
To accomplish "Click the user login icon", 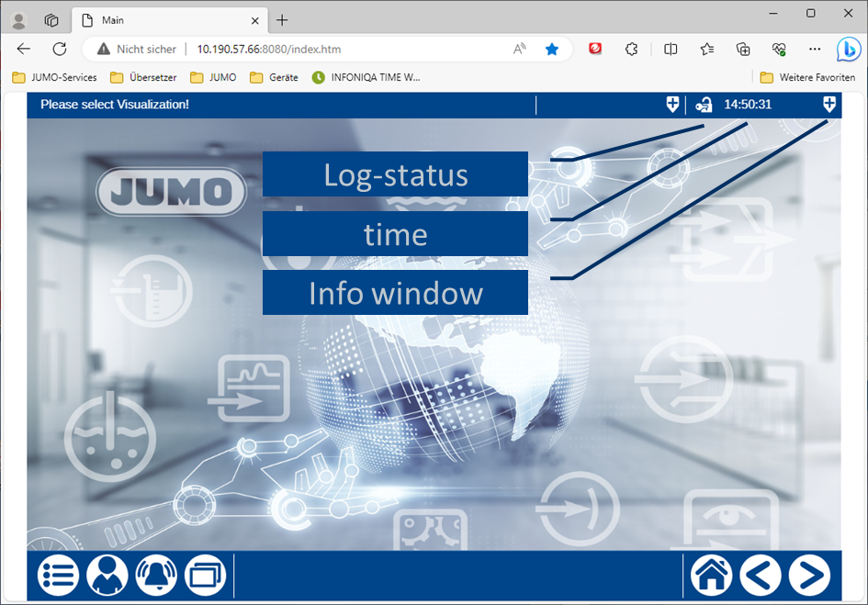I will [x=107, y=576].
